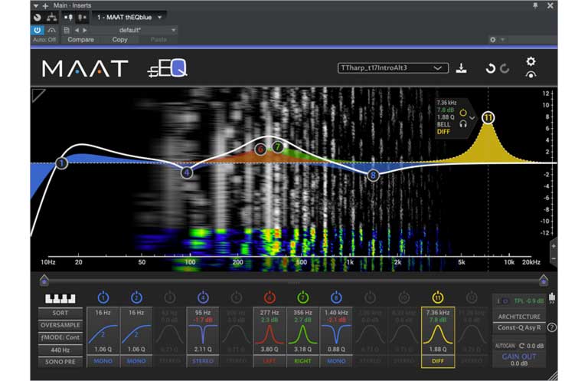Image resolution: width=588 pixels, height=381 pixels.
Task: Click the GAIN OUT 0.0 dB control
Action: [519, 360]
